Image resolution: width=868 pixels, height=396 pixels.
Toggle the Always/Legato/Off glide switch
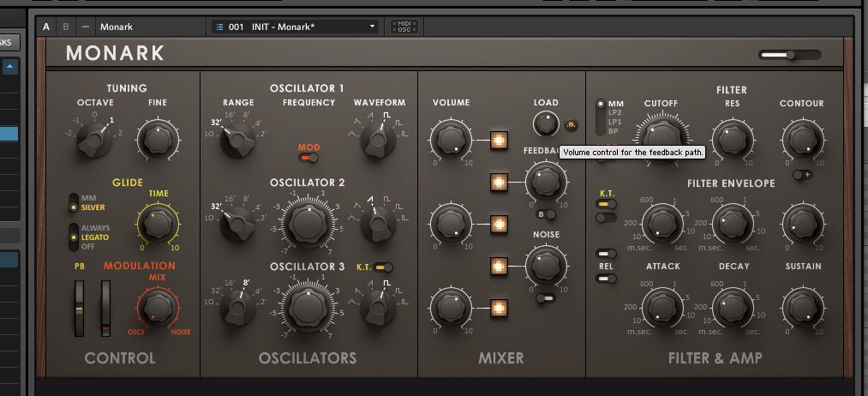(x=73, y=237)
